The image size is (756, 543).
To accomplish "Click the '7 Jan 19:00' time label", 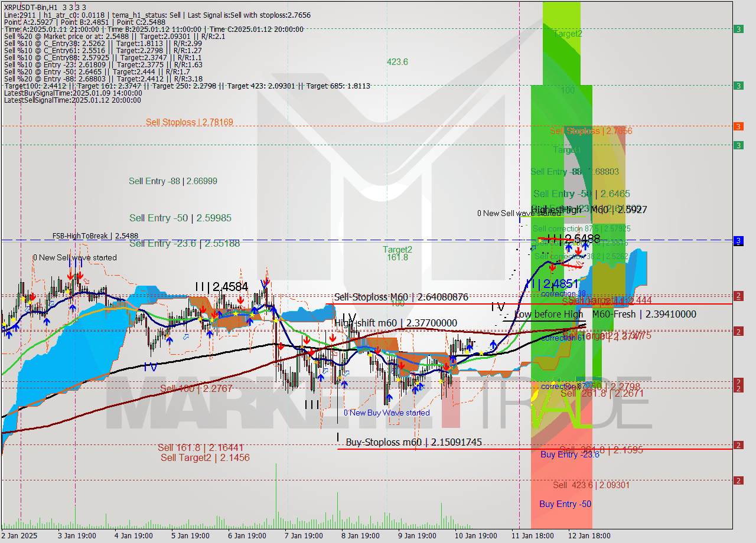I will 304,536.
